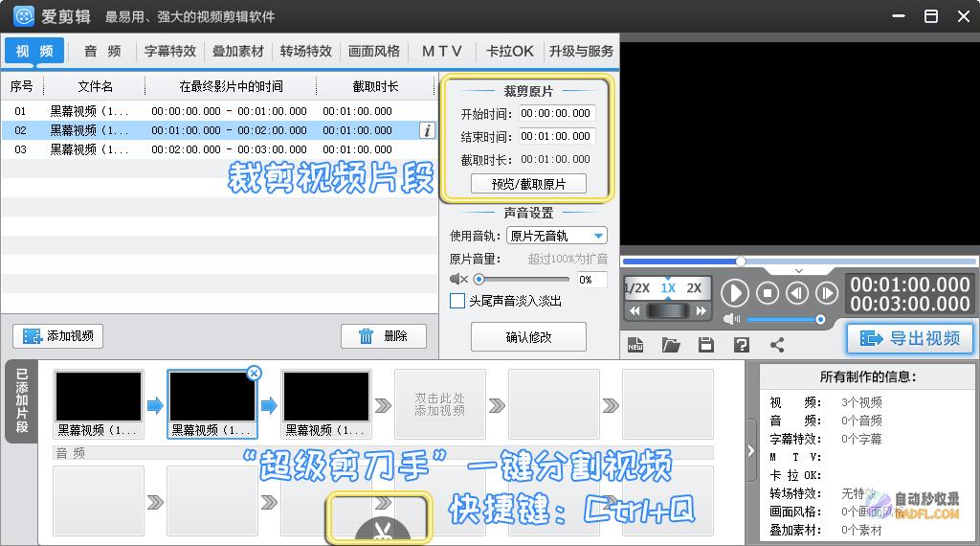Click the 文件名 column header
This screenshot has height=546, width=980.
(95, 86)
